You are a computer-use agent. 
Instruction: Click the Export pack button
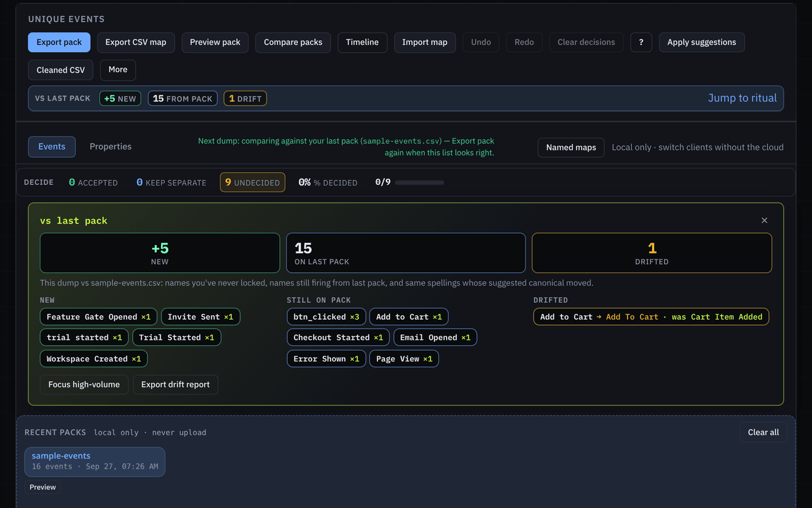pyautogui.click(x=59, y=43)
